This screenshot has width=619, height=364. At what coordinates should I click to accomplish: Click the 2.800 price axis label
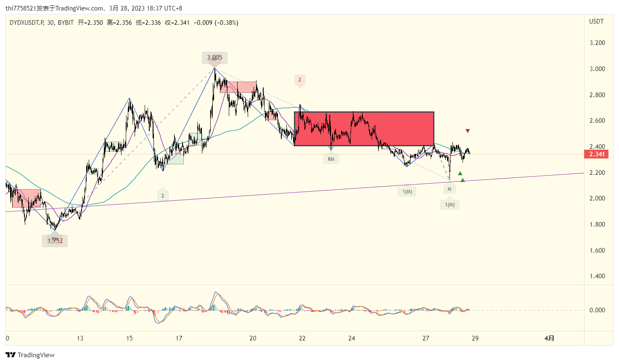coord(597,95)
